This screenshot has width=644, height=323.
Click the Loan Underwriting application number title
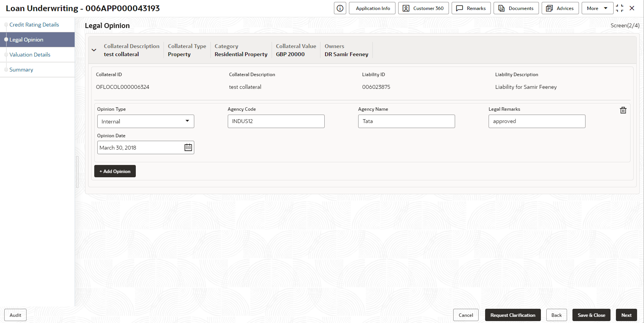pos(83,8)
